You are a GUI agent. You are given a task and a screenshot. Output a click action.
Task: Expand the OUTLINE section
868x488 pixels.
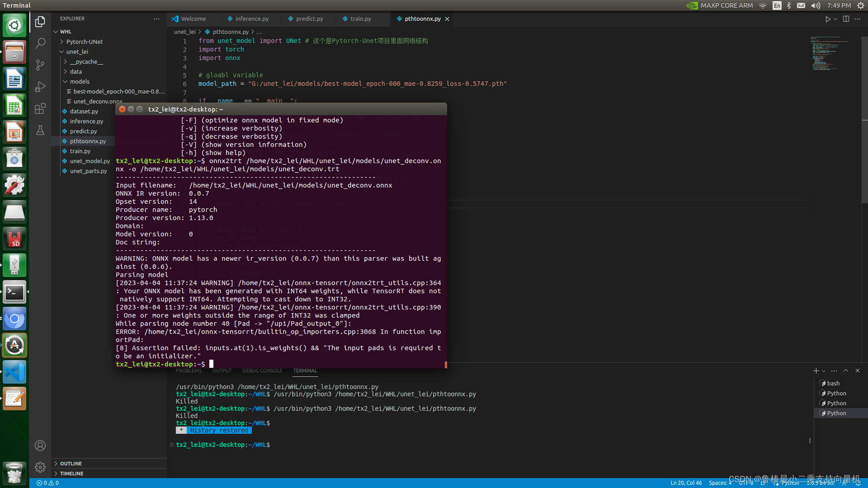(x=71, y=464)
